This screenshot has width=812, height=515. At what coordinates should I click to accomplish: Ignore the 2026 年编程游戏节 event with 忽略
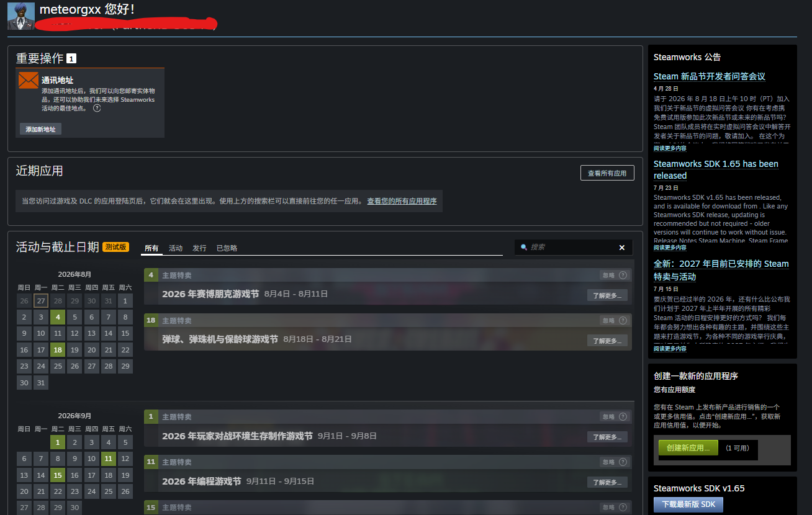click(x=608, y=462)
